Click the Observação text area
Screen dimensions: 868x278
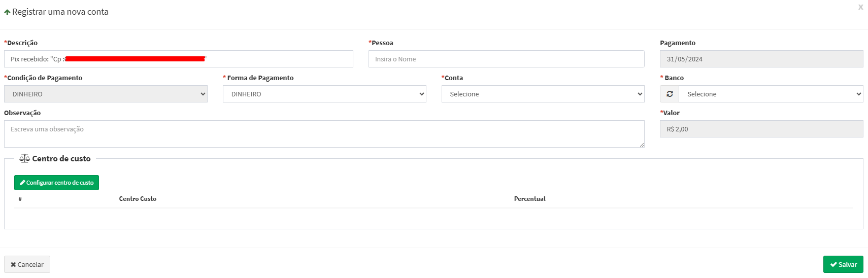[x=324, y=134]
